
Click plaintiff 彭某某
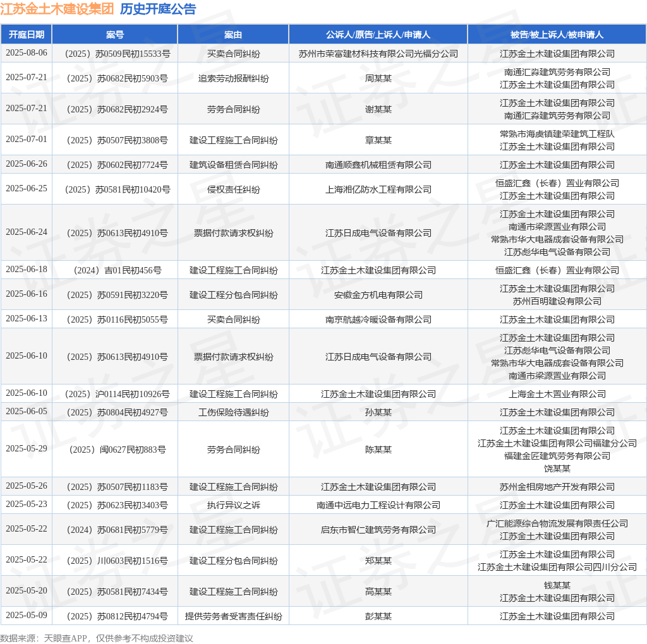[378, 617]
